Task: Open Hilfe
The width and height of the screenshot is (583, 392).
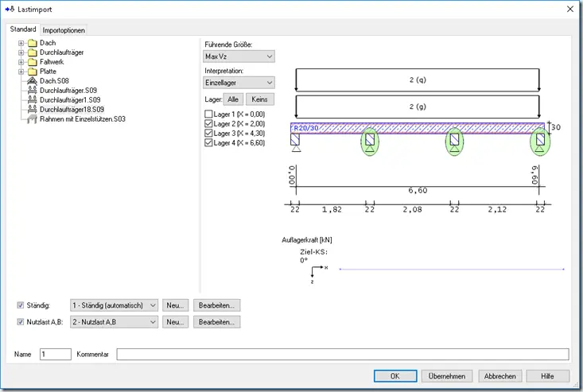Action: [548, 376]
